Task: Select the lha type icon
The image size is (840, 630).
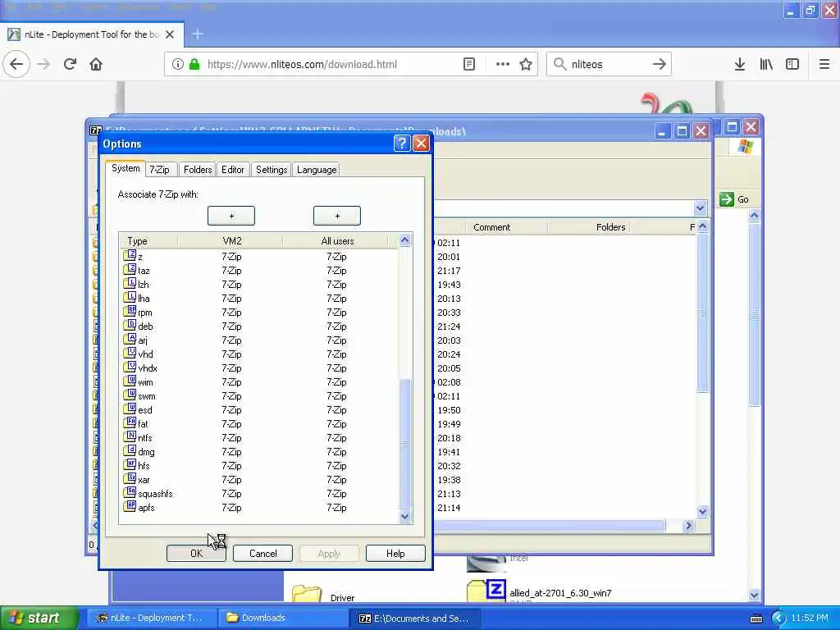Action: [x=129, y=297]
